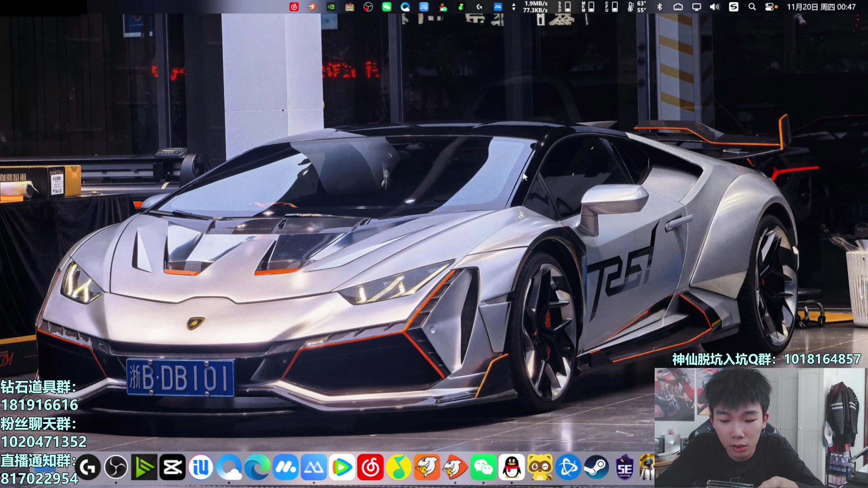The width and height of the screenshot is (868, 488).
Task: Launch QQ penguin app in dock
Action: [x=511, y=467]
